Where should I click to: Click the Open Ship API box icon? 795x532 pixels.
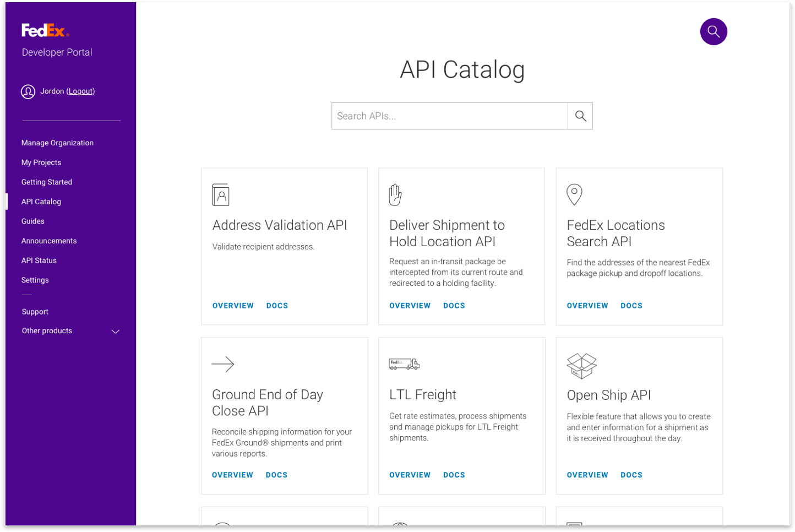pos(581,366)
